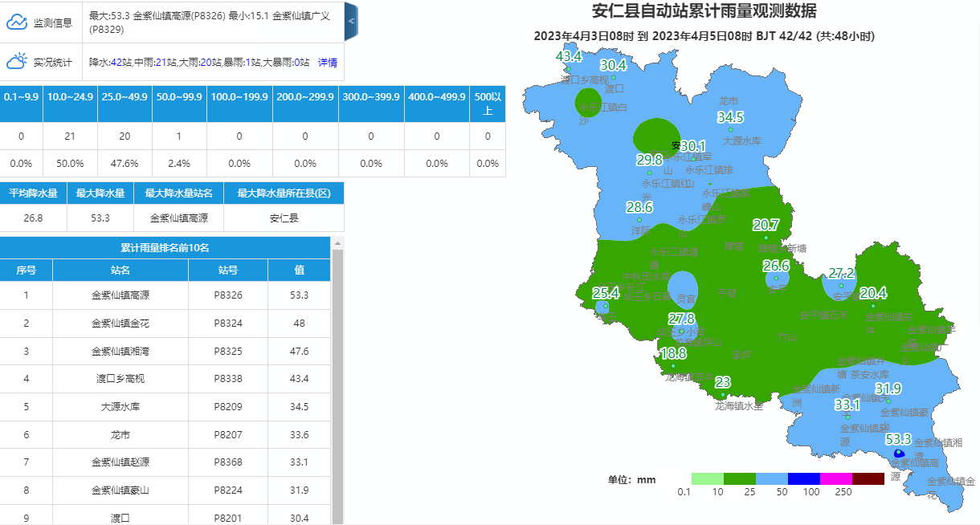This screenshot has height=525, width=980.
Task: Select station row 大源水库
Action: coord(165,407)
